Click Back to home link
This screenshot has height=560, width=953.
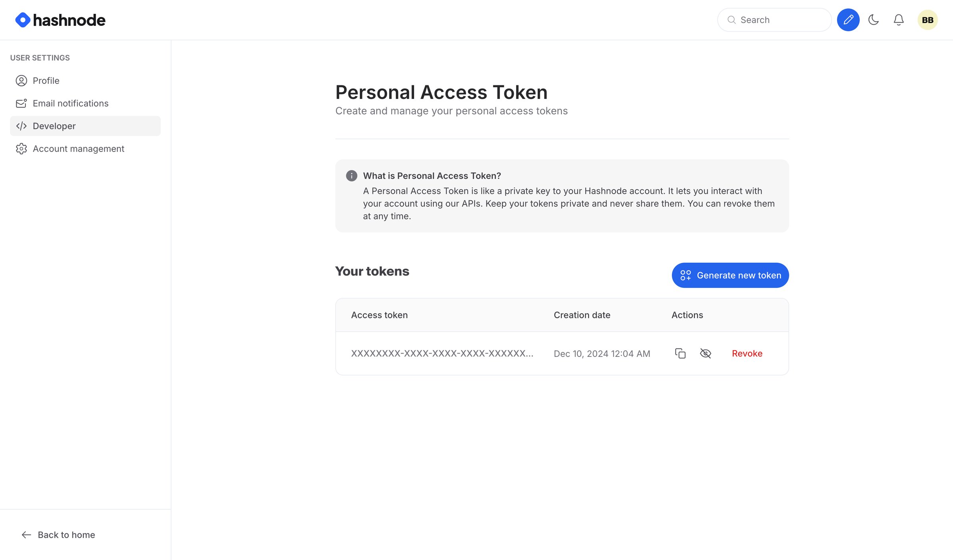tap(58, 535)
